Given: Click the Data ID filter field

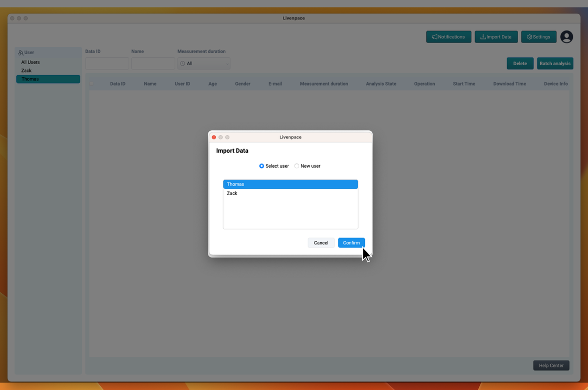Looking at the screenshot, I should 107,64.
